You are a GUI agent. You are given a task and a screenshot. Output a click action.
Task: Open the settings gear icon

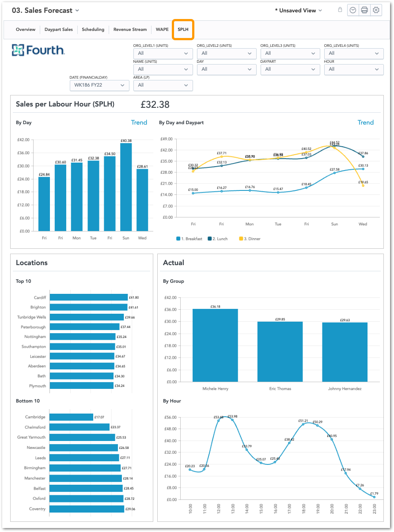point(376,10)
